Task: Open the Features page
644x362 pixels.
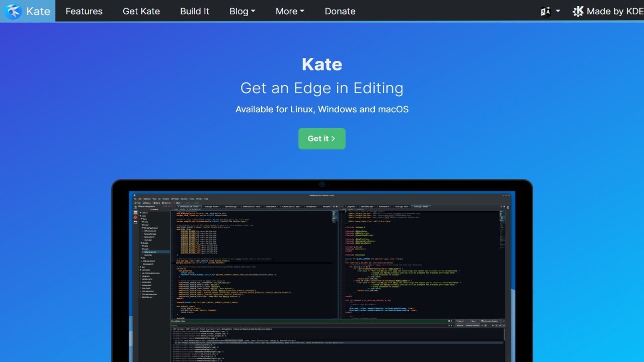Action: pyautogui.click(x=84, y=11)
